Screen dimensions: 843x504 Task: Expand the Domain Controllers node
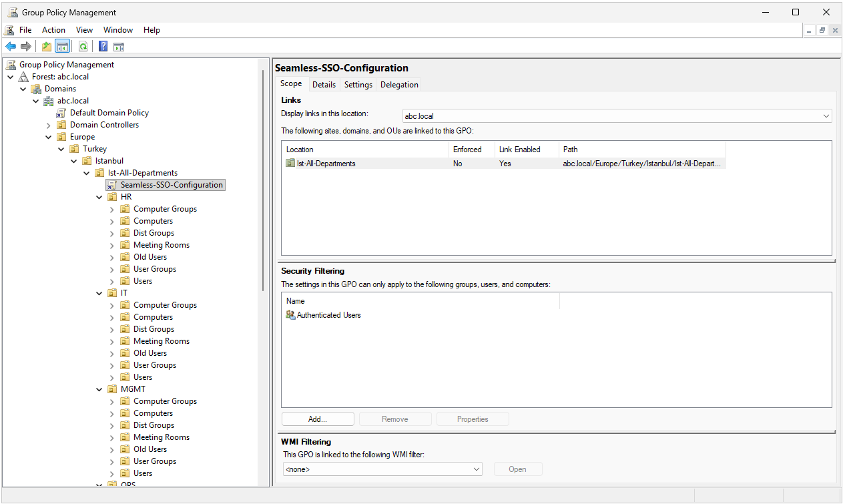49,125
